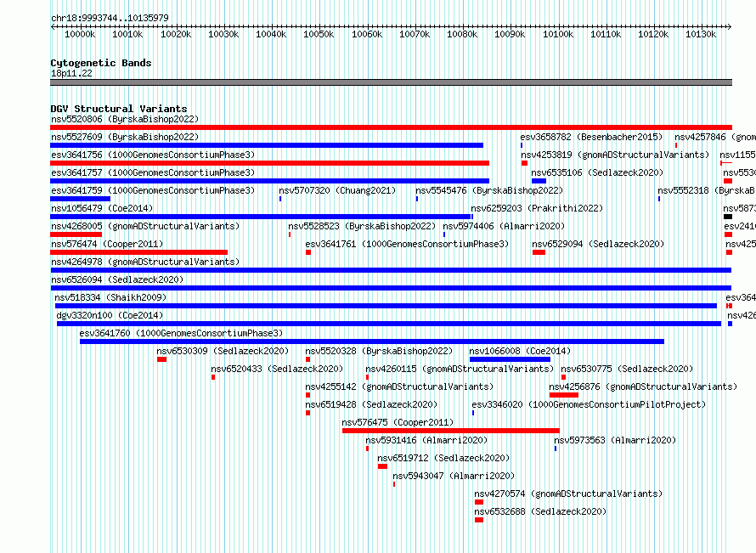
Task: Click nsv6530775 (Sedlazeck2020) label
Action: click(x=627, y=369)
